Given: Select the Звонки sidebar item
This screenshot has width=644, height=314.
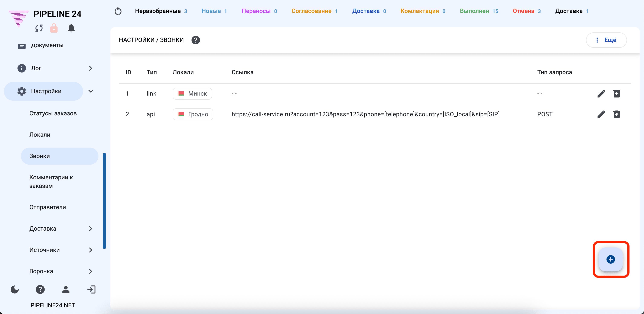Looking at the screenshot, I should tap(59, 156).
